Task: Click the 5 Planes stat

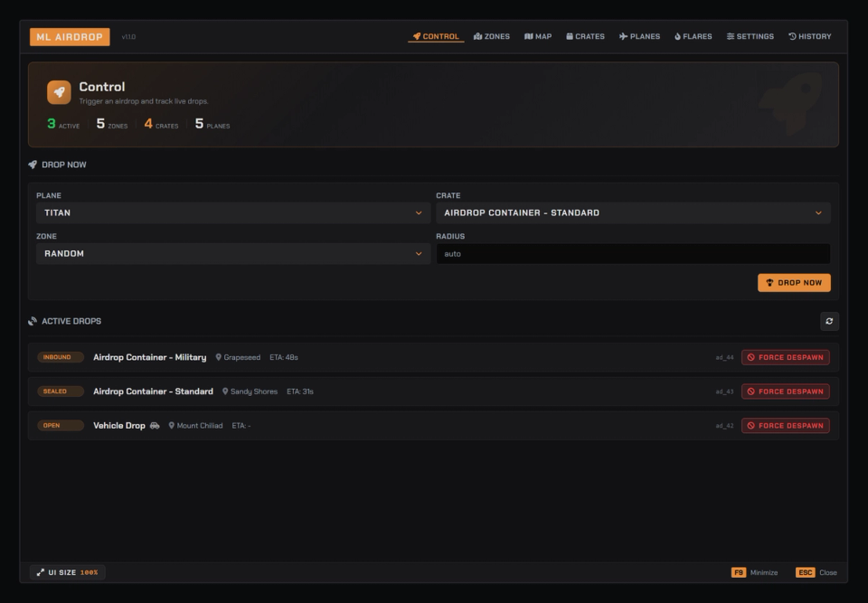Action: [212, 124]
